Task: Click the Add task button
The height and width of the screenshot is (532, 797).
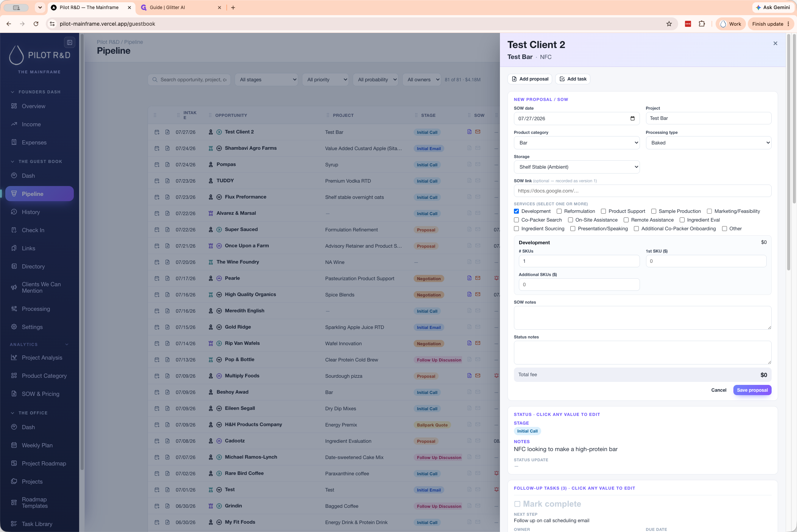Action: point(573,79)
